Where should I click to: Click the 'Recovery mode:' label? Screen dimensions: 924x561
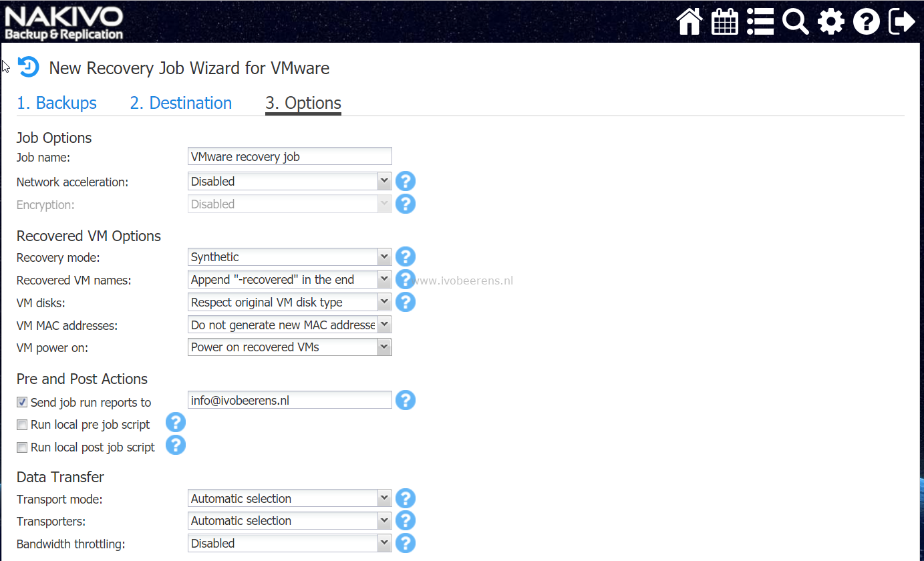[x=58, y=258]
